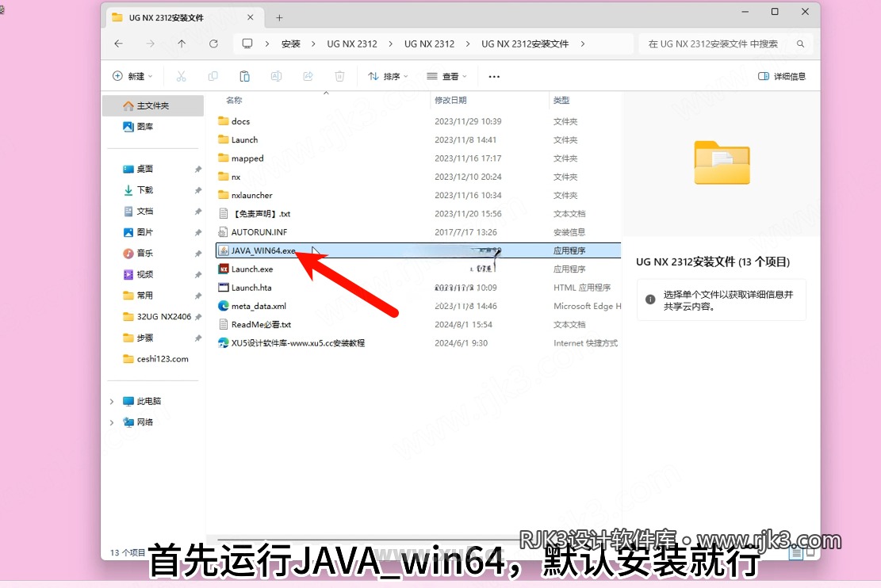Expand the 此电脑 tree node
881x588 pixels.
point(111,401)
